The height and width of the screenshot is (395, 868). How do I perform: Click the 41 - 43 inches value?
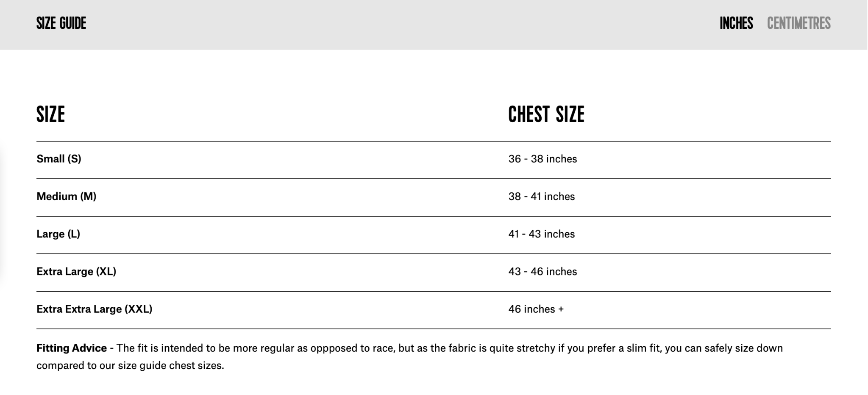(x=542, y=234)
